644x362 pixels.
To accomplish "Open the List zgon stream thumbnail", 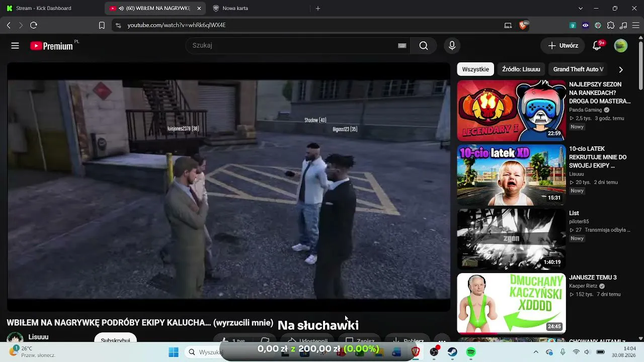I will pos(511,239).
